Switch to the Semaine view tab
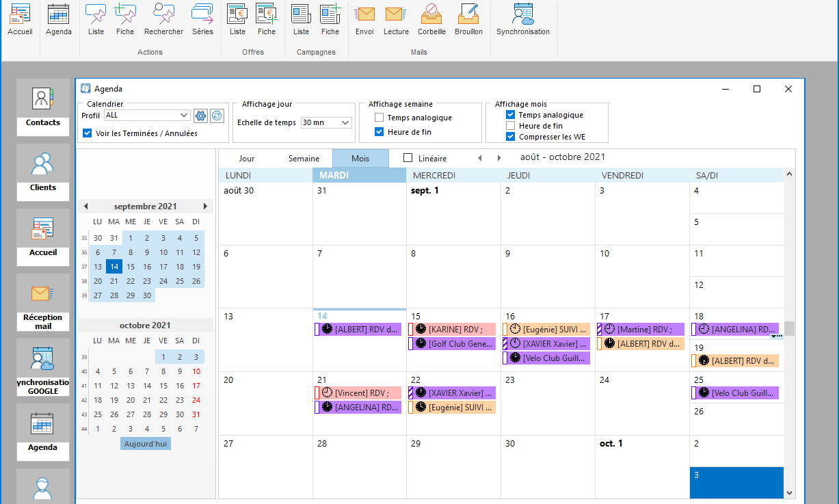This screenshot has width=839, height=504. click(304, 158)
